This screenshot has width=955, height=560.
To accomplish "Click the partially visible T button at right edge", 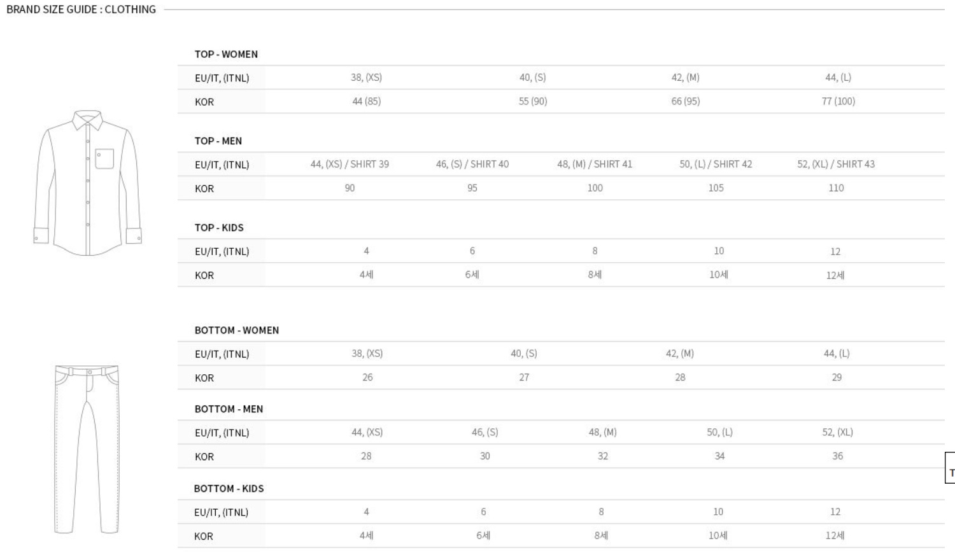I will tap(951, 473).
